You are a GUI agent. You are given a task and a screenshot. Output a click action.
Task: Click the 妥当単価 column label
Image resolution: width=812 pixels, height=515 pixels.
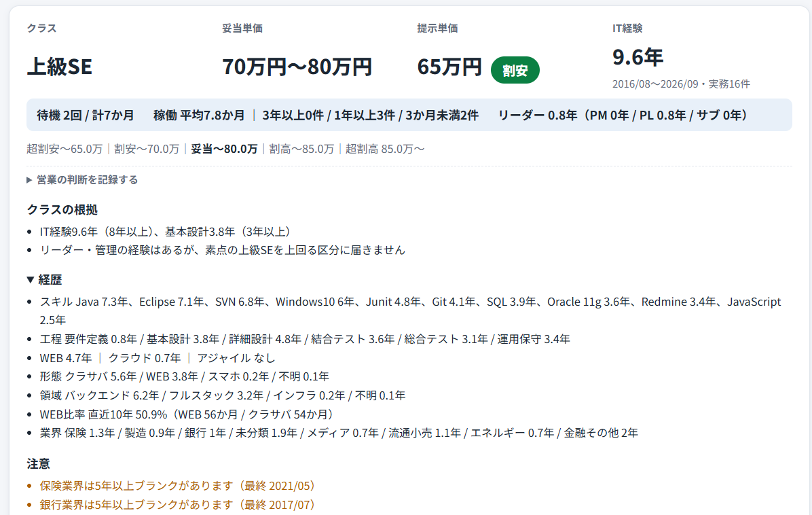(x=242, y=29)
